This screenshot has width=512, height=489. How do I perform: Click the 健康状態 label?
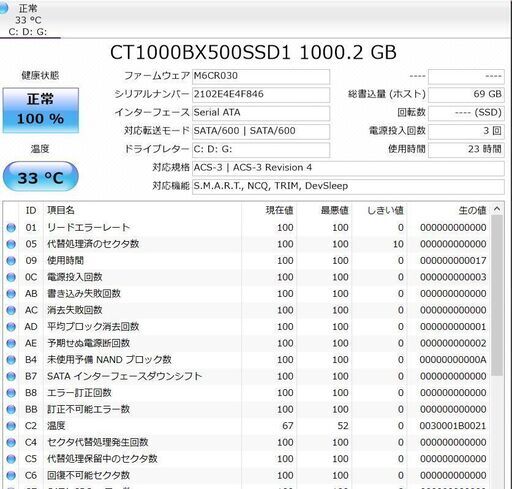tap(40, 76)
